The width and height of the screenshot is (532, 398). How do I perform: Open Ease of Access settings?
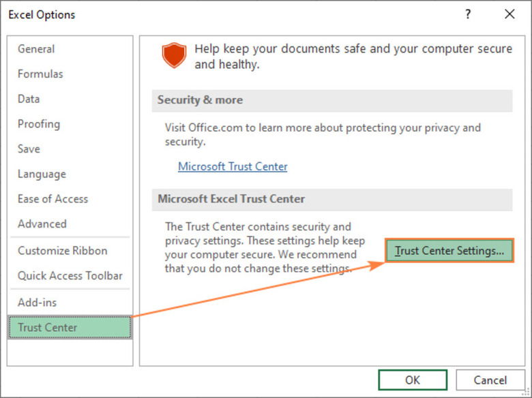click(x=53, y=199)
